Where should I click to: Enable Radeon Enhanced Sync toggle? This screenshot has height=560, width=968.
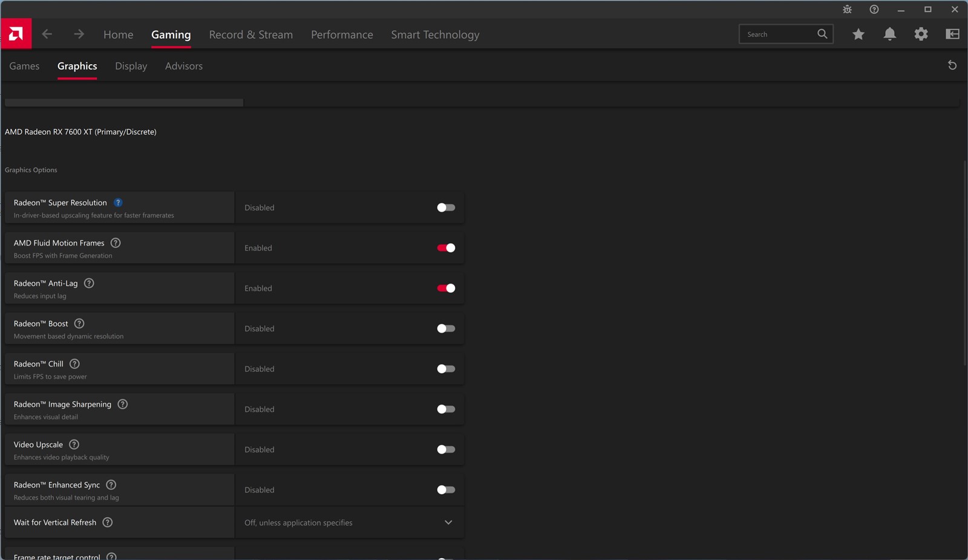[x=446, y=490]
